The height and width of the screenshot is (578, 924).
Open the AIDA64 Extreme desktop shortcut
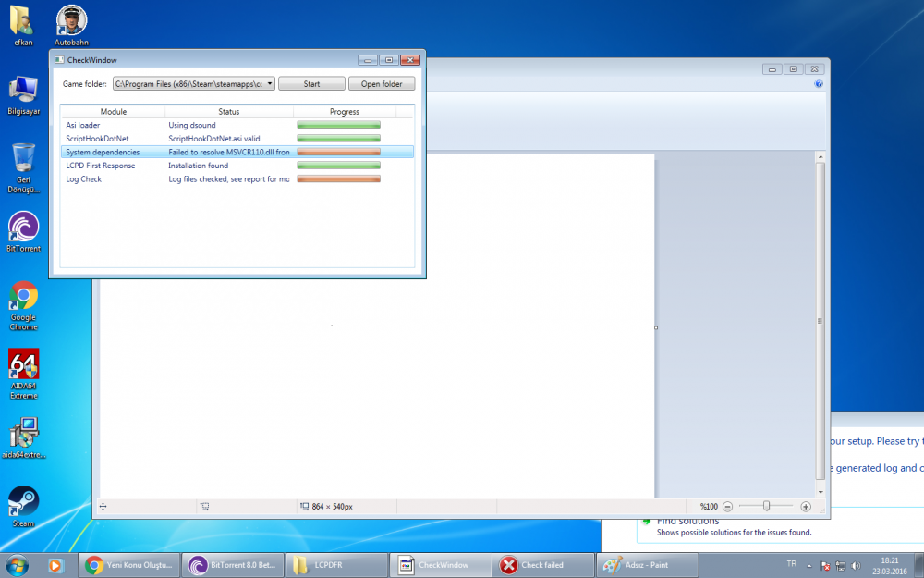tap(24, 374)
